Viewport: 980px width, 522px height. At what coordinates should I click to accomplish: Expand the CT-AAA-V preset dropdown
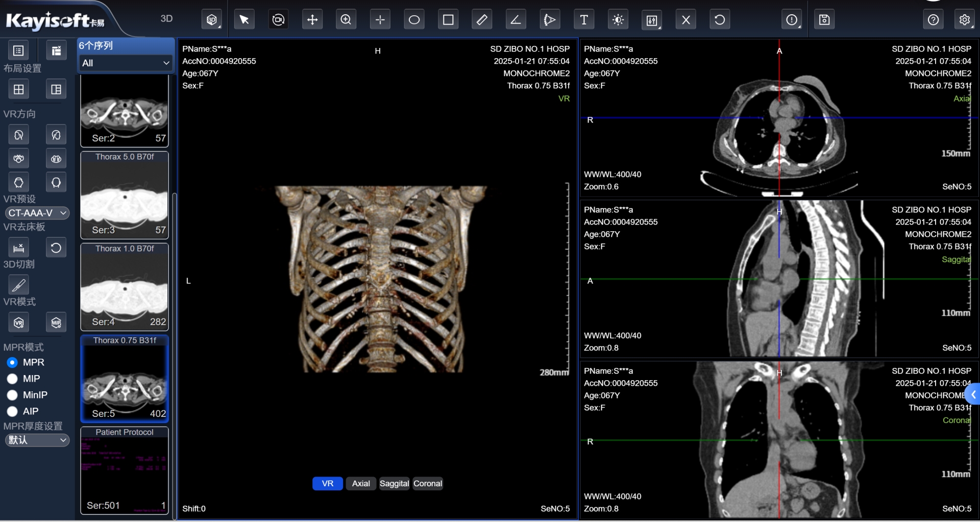(x=37, y=213)
